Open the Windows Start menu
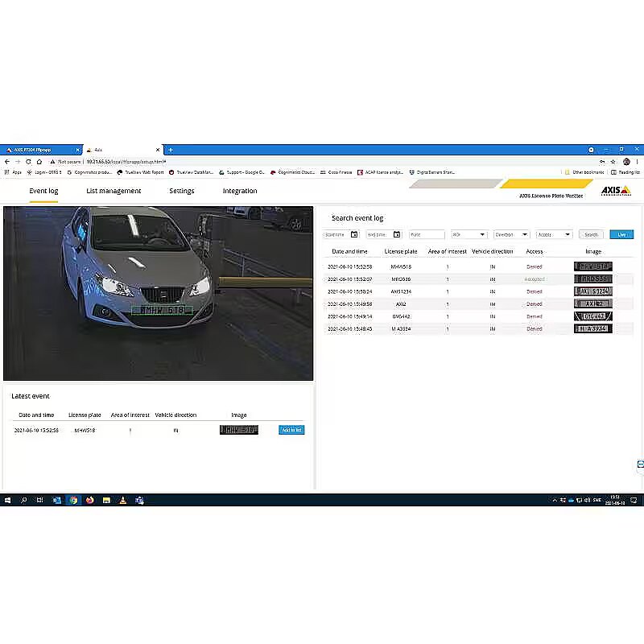This screenshot has width=644, height=644. pos(7,500)
